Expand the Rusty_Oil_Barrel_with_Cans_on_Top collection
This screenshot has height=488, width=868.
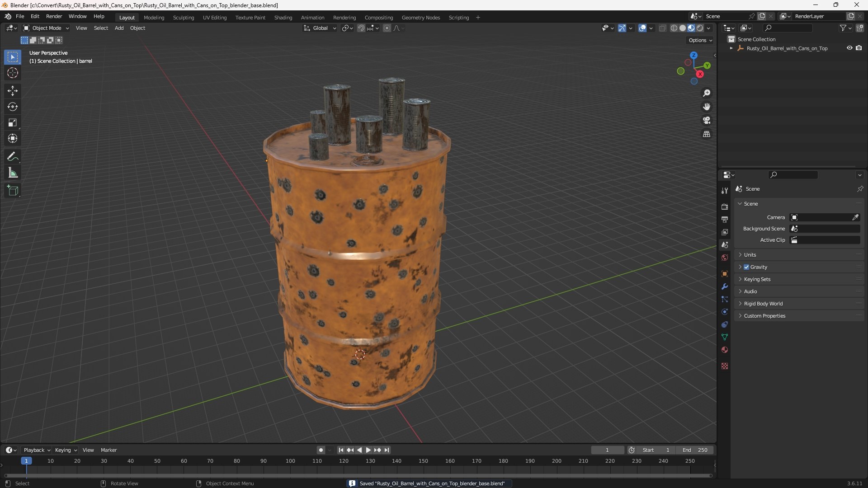(x=731, y=48)
